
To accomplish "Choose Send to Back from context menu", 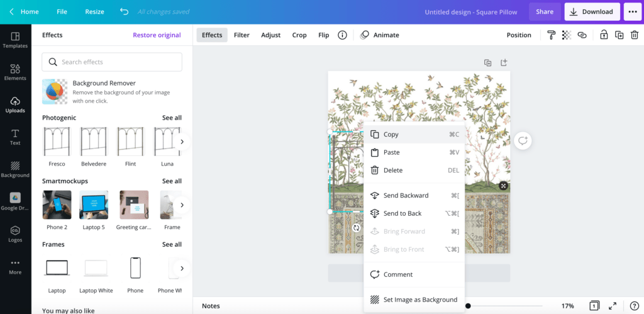I will pos(414,213).
